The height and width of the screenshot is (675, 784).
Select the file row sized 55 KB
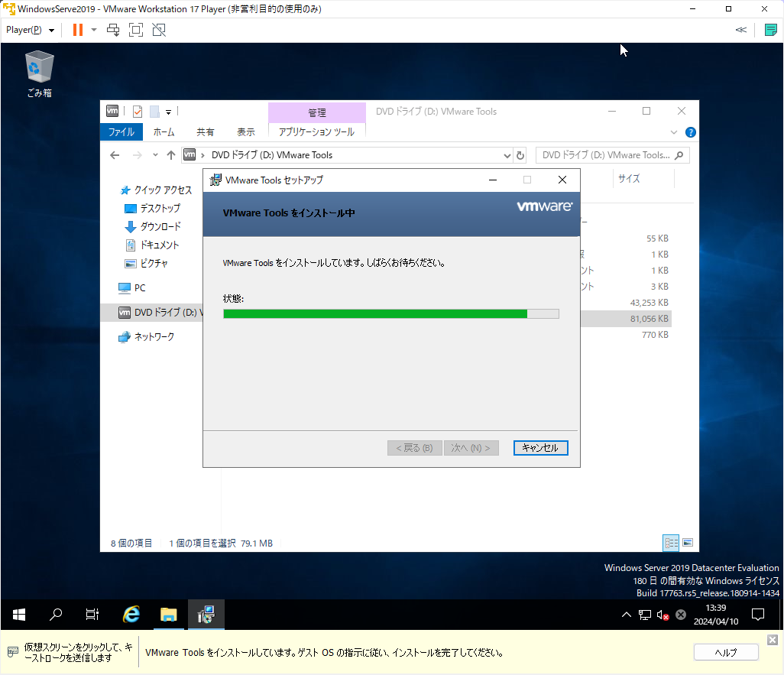(x=626, y=239)
